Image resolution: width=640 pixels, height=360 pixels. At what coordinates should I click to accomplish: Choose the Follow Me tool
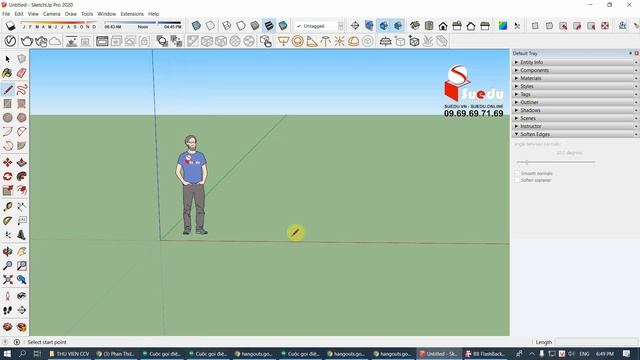[x=22, y=176]
